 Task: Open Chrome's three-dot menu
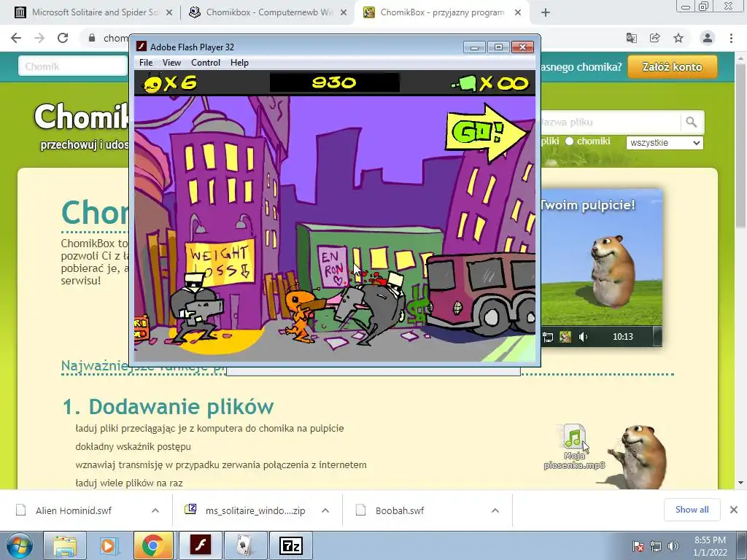click(x=731, y=38)
